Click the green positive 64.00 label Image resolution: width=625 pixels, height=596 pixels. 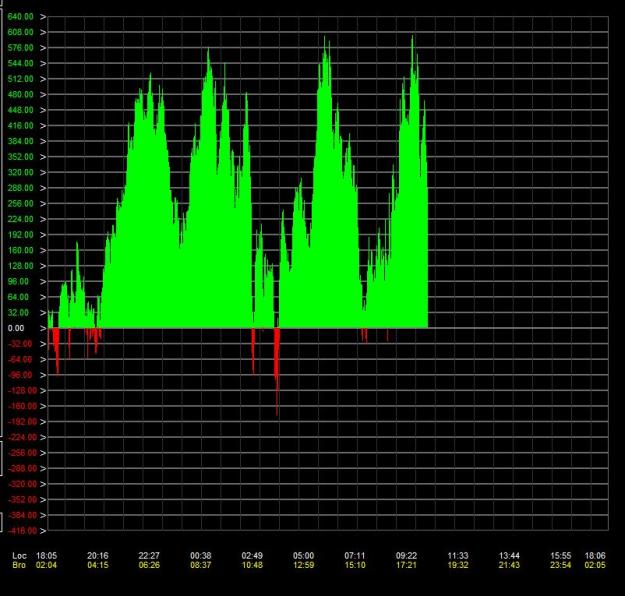pos(18,297)
